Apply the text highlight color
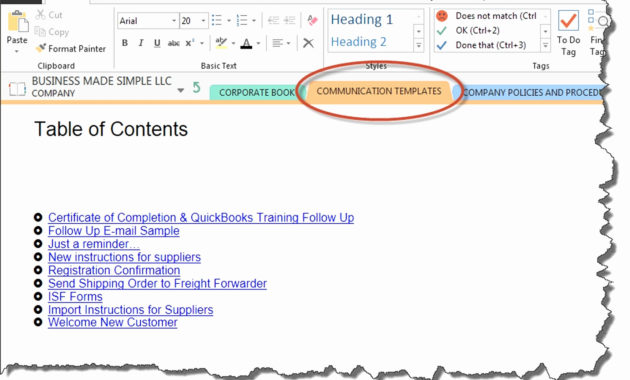The height and width of the screenshot is (380, 630). pyautogui.click(x=221, y=43)
